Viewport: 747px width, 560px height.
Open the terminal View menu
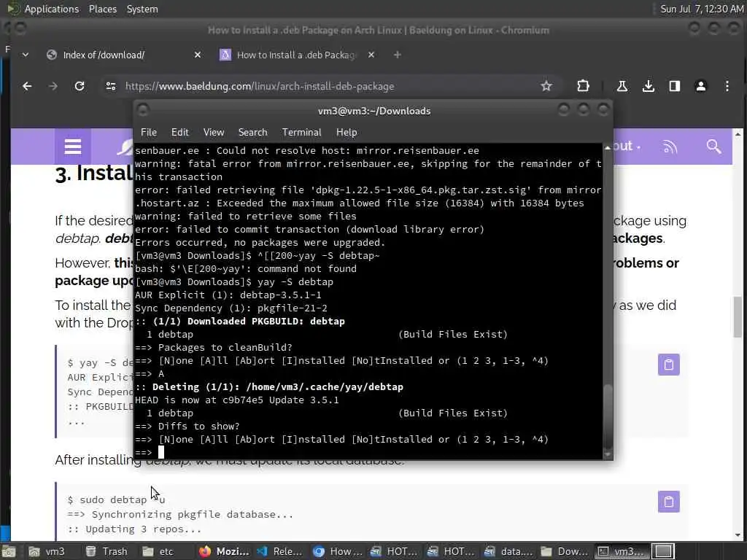(214, 133)
